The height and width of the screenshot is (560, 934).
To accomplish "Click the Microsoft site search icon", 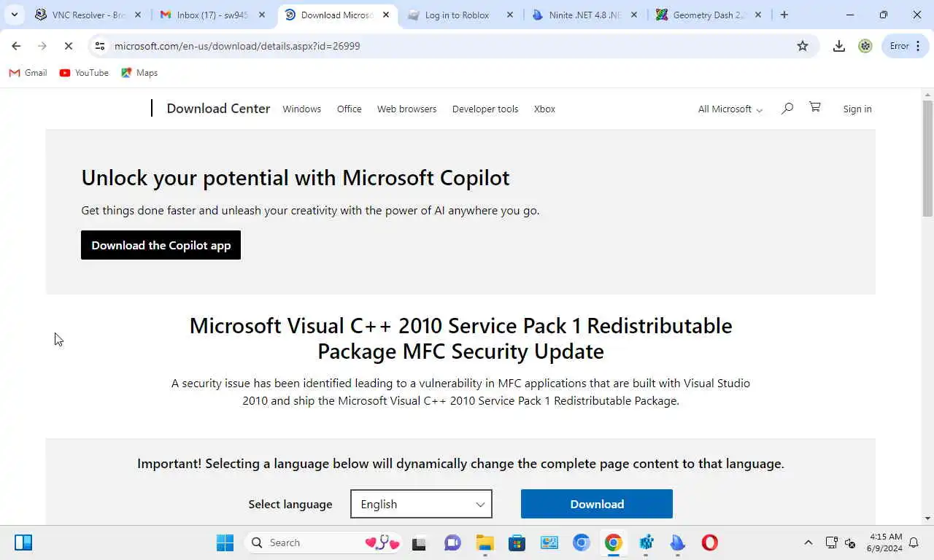I will click(x=787, y=108).
